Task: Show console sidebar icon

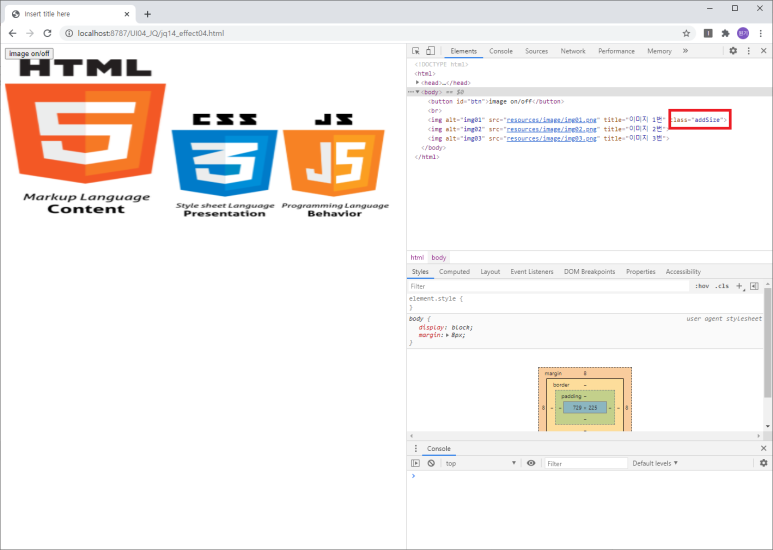Action: 416,463
